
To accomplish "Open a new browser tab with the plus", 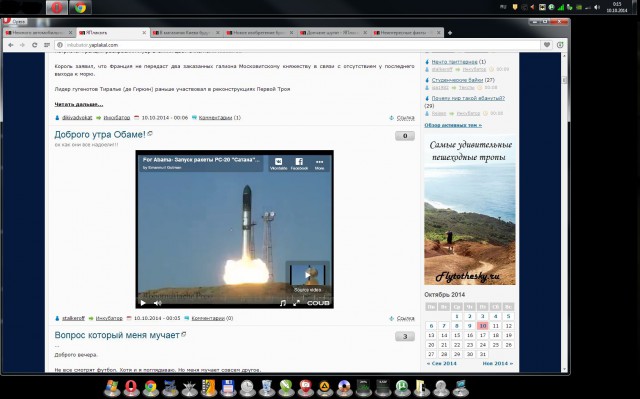I will coord(450,33).
